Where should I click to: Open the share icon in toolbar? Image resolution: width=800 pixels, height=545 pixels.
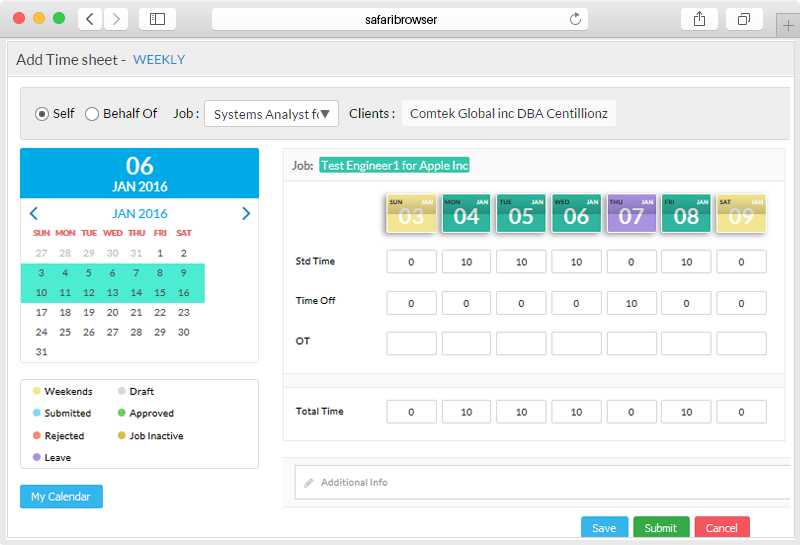[699, 19]
